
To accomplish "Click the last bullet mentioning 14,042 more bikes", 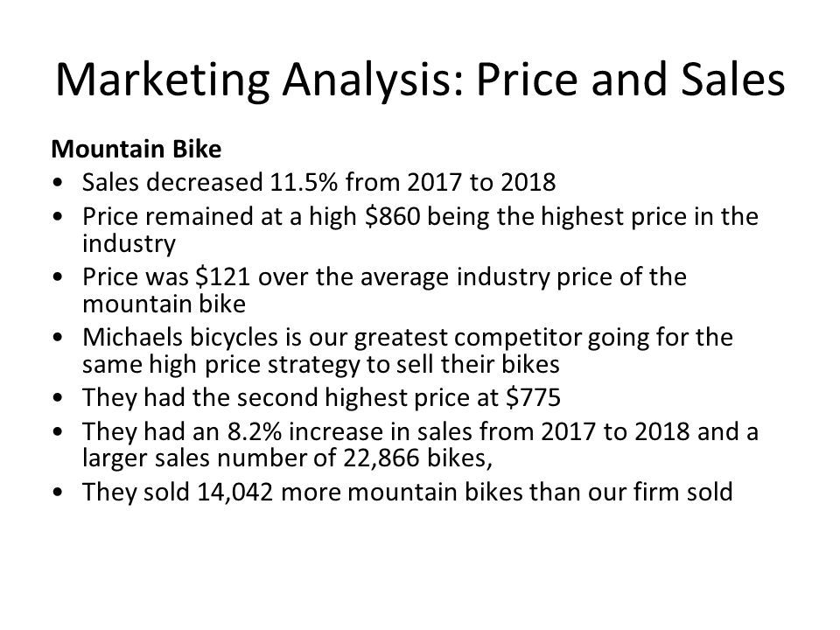I will [x=407, y=492].
